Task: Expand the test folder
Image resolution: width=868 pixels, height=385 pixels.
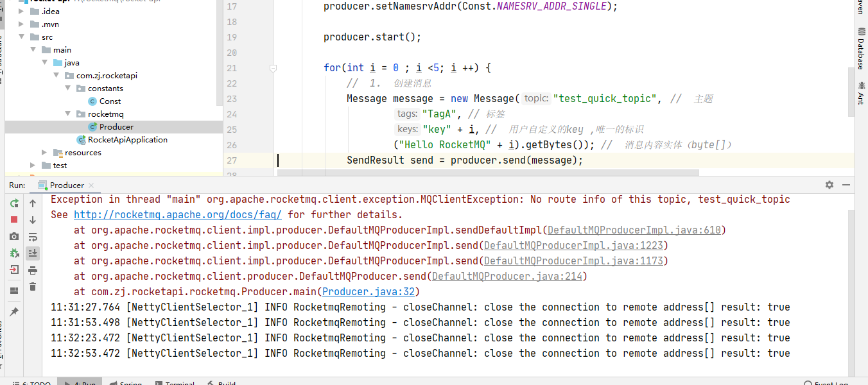Action: [34, 166]
